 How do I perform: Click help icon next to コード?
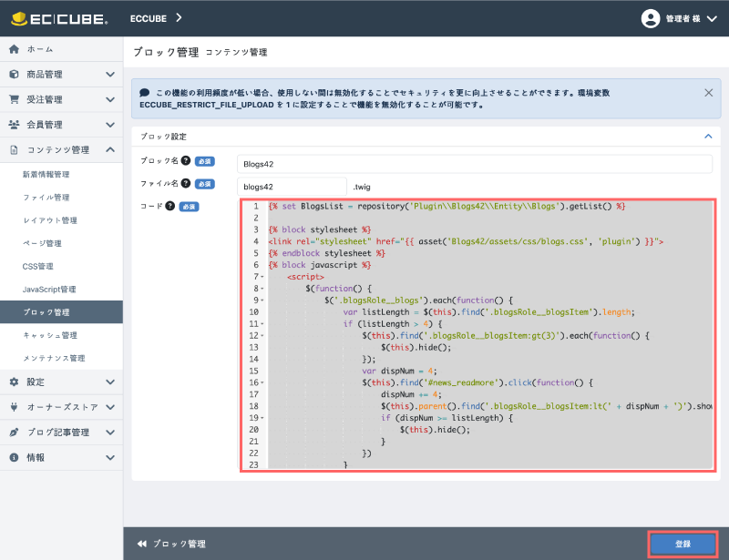click(x=170, y=206)
